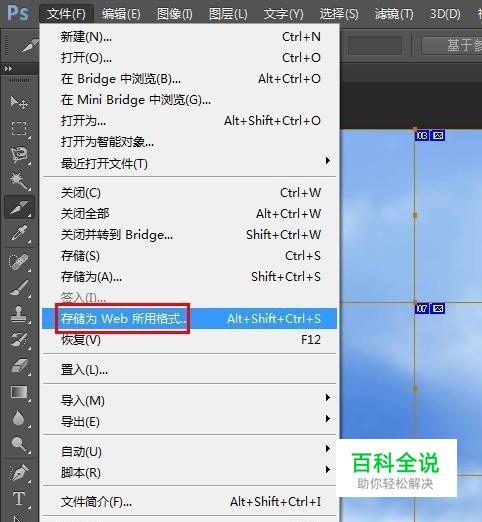Open the 3D(D) menu

[445, 14]
